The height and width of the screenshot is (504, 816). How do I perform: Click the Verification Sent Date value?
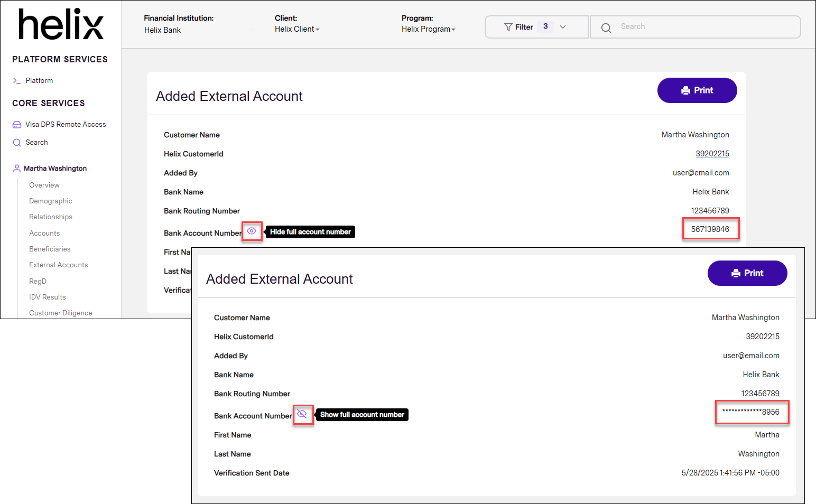coord(730,473)
